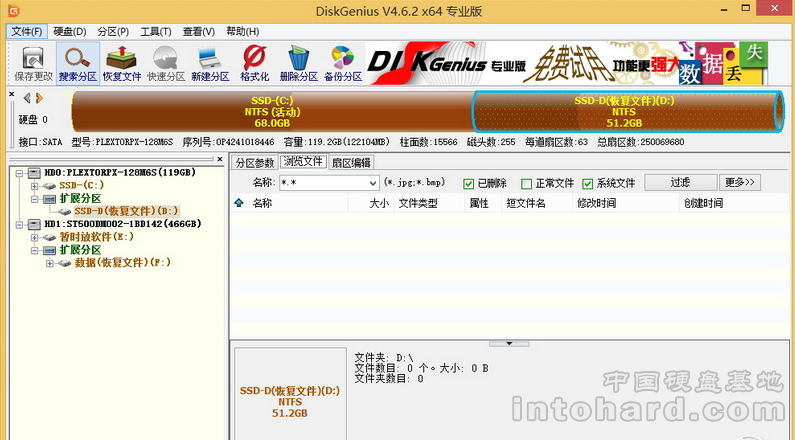Click the 更多>> button
The image size is (795, 440).
(740, 182)
